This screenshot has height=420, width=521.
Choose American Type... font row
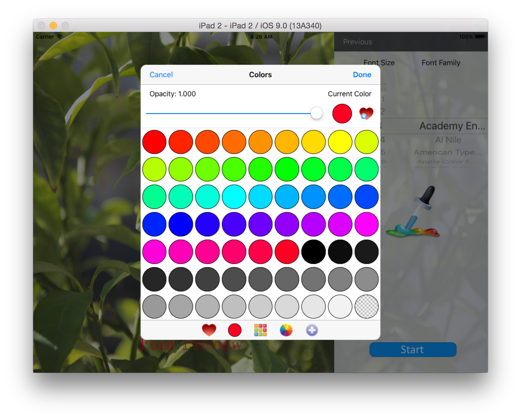448,152
